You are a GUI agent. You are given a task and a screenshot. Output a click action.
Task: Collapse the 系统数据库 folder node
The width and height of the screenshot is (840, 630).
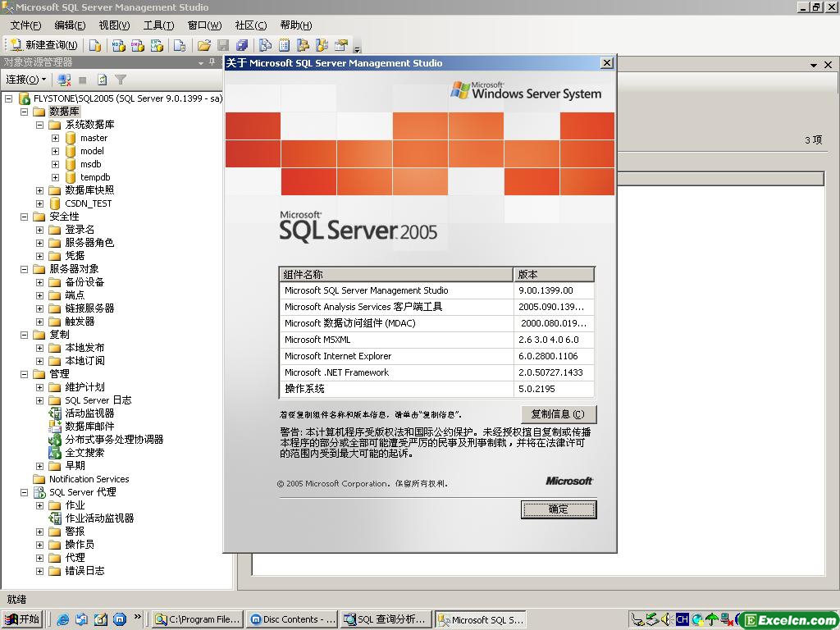pyautogui.click(x=39, y=125)
